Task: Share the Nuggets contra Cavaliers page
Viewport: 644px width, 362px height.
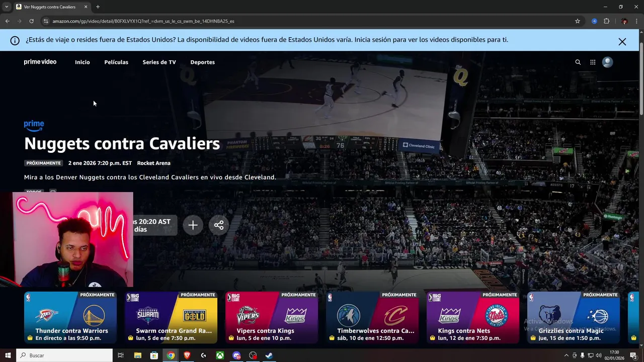Action: tap(219, 225)
